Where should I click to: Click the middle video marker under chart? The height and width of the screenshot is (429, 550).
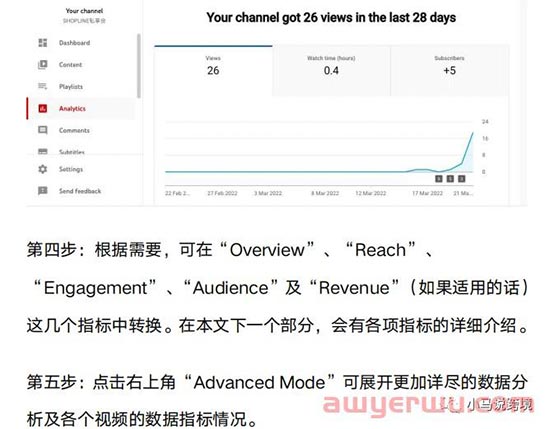(x=450, y=179)
